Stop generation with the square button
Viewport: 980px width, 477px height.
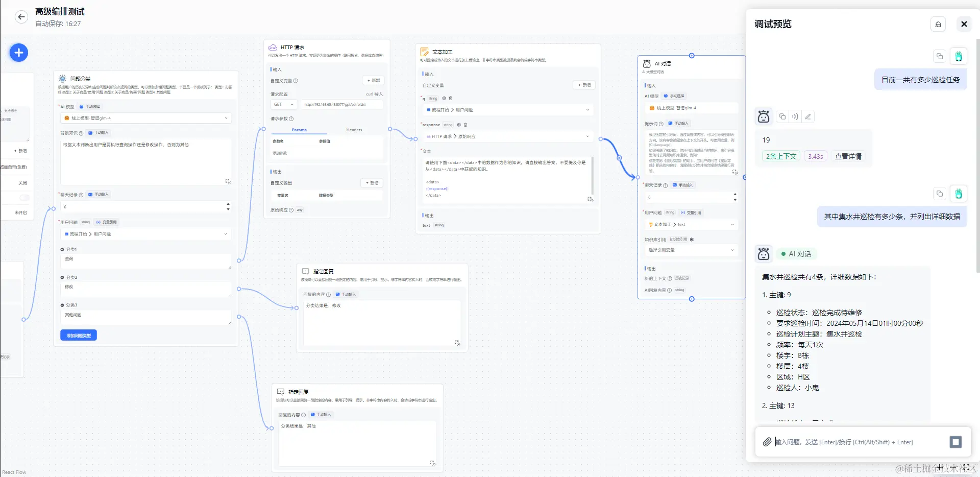pos(956,442)
